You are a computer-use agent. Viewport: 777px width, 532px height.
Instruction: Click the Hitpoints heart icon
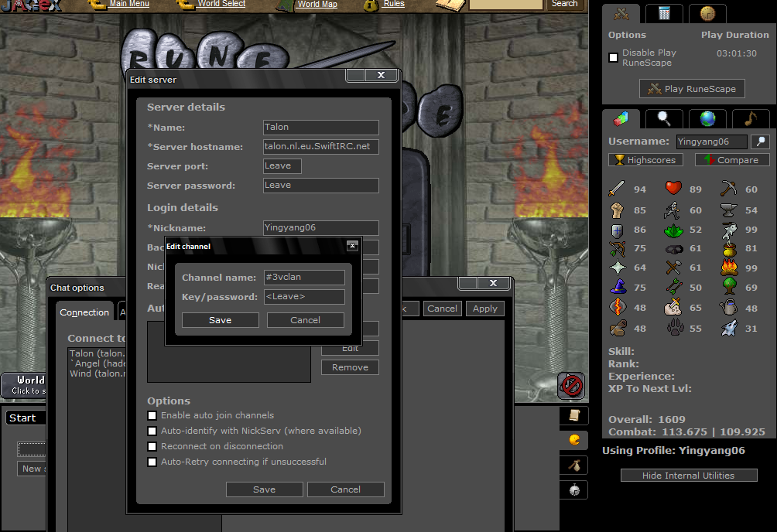tap(673, 188)
